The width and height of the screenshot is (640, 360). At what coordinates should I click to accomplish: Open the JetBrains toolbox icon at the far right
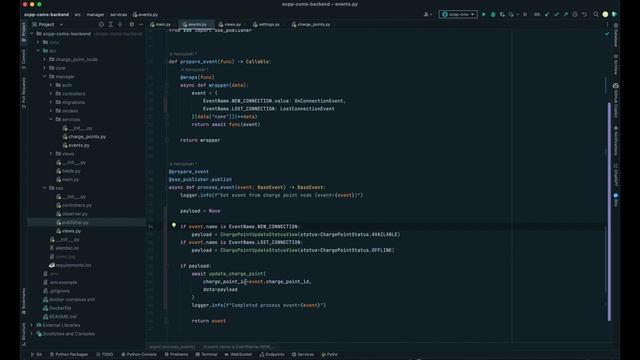click(x=614, y=14)
